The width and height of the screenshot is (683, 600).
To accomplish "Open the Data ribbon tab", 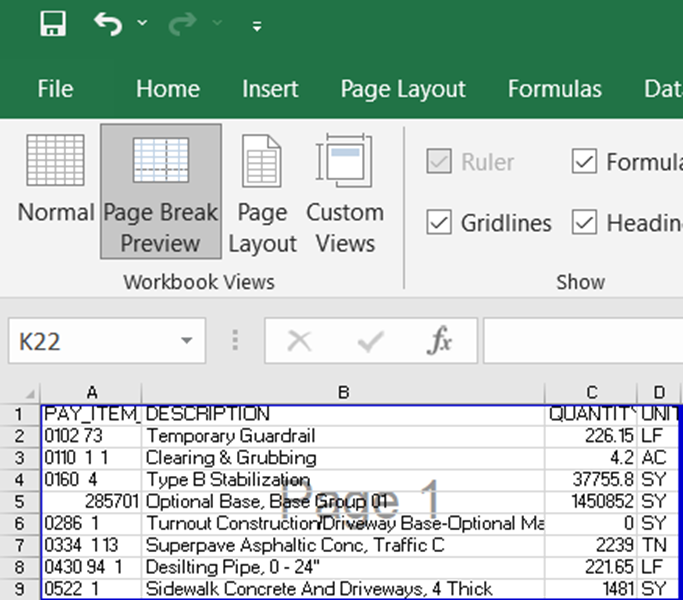I will [x=663, y=89].
